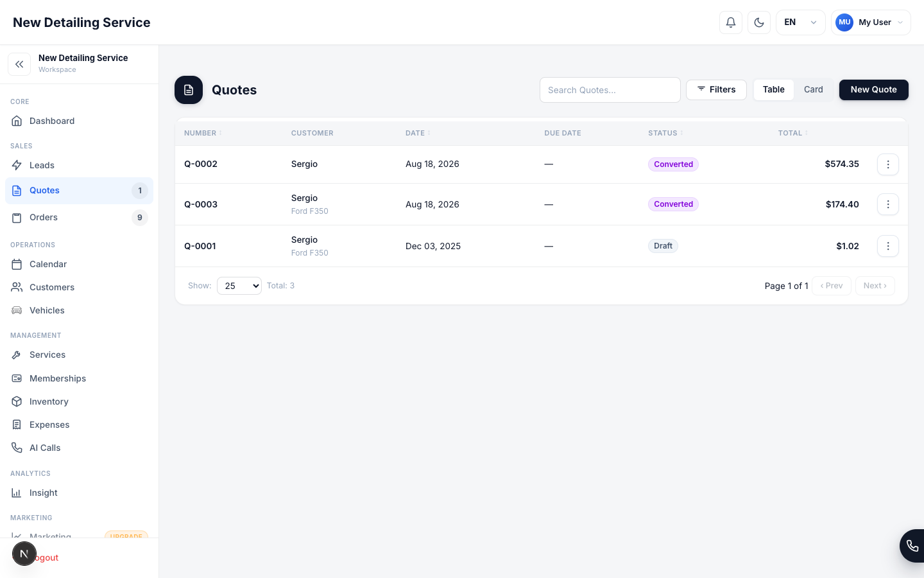Go to Leads in the sidebar
This screenshot has width=924, height=578.
80,165
